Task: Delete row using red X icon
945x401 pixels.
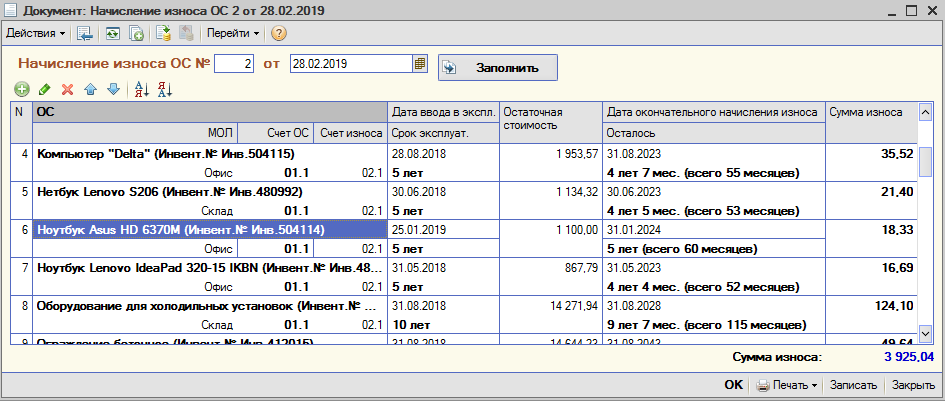Action: pos(68,90)
